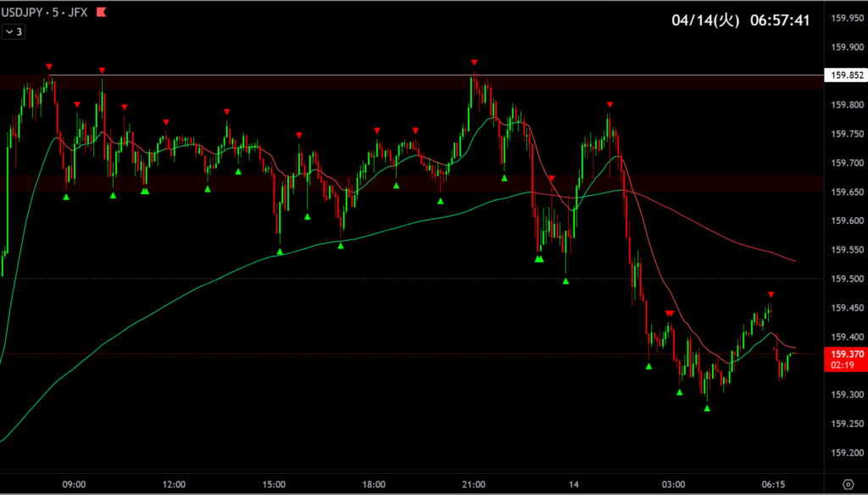Screen dimensions: 868x495
Task: Click the 09:00 label on the time axis
Action: 74,484
